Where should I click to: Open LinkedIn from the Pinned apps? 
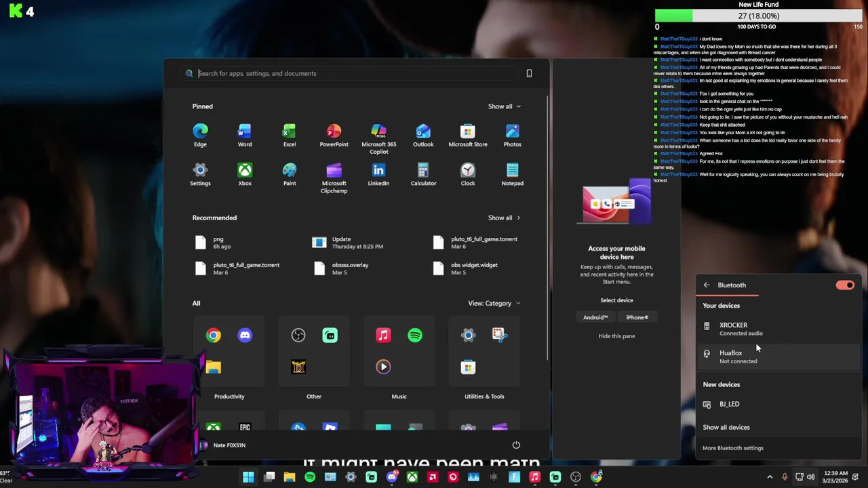tap(378, 174)
